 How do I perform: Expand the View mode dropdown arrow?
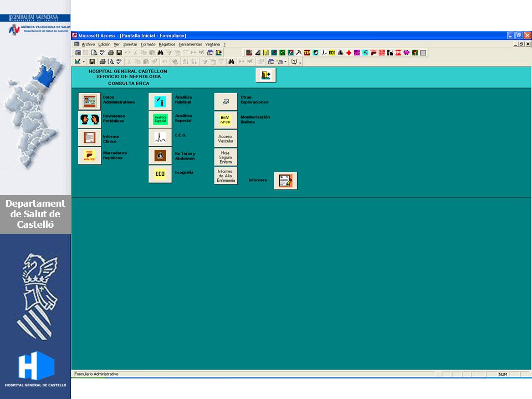coord(84,62)
